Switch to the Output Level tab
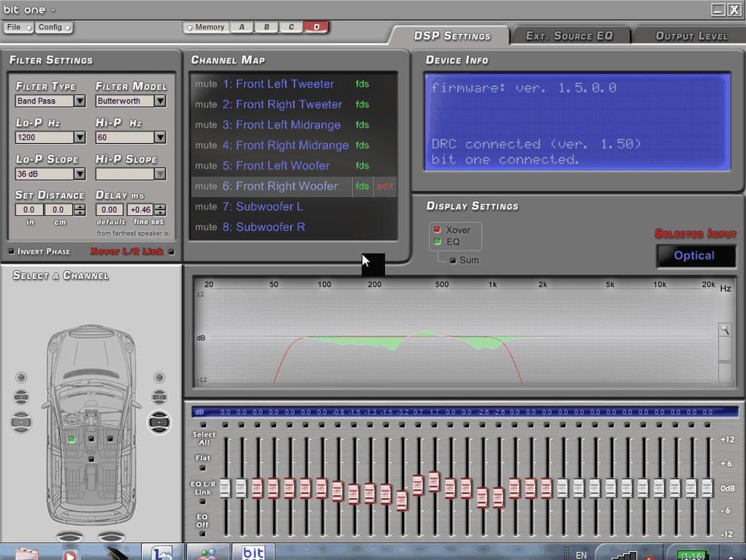 pos(692,36)
